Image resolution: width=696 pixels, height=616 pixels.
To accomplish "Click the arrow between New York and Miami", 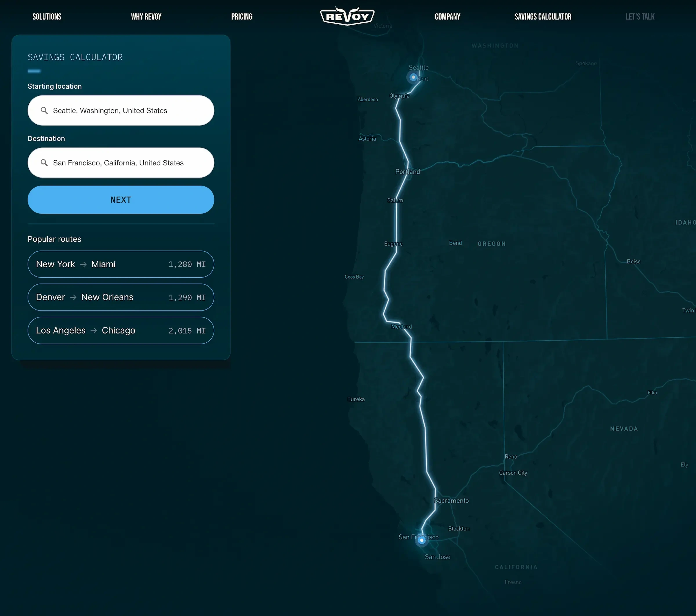I will click(83, 264).
